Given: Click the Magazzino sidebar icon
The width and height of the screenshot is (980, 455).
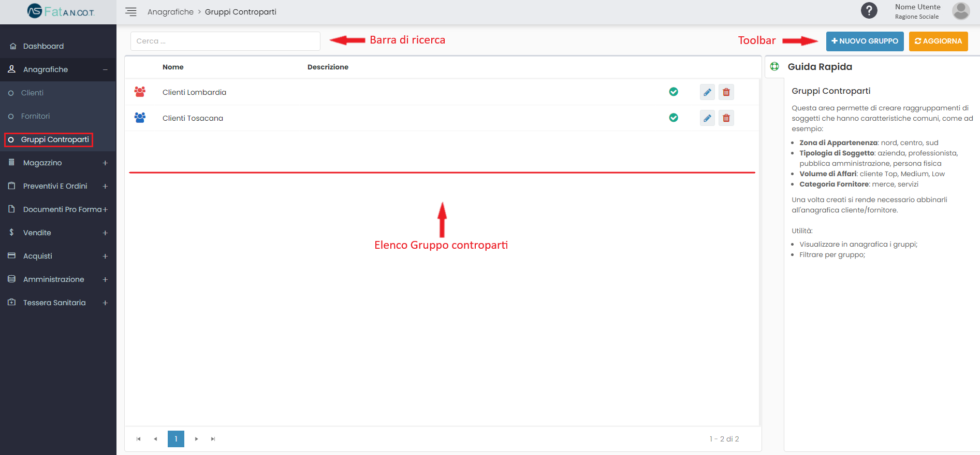Looking at the screenshot, I should click(x=11, y=162).
